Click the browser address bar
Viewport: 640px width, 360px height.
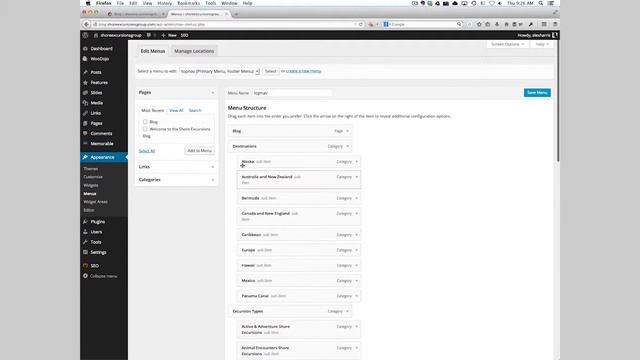pyautogui.click(x=224, y=24)
